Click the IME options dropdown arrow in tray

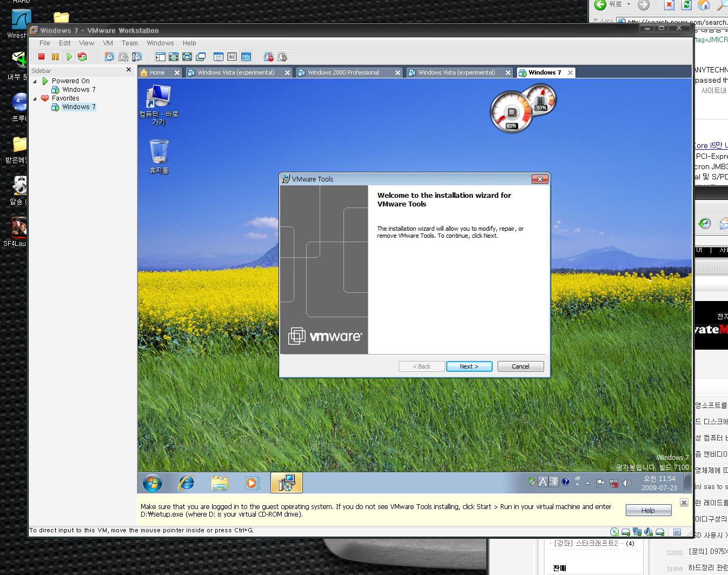pos(578,485)
